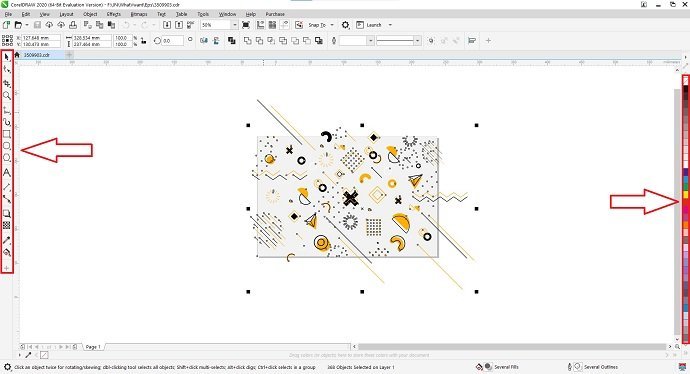Click the Print icon in toolbar

(73, 25)
